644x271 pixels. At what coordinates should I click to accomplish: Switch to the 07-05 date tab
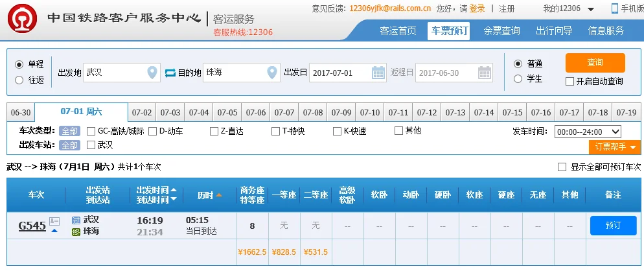pos(227,113)
